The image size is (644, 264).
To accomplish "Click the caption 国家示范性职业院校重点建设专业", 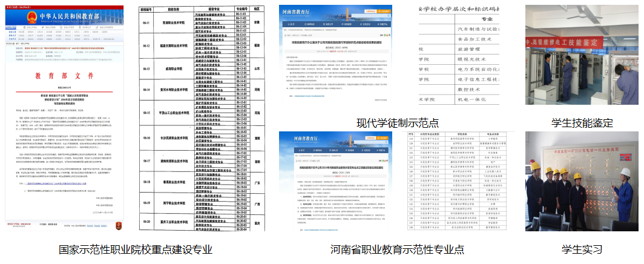I will point(135,249).
